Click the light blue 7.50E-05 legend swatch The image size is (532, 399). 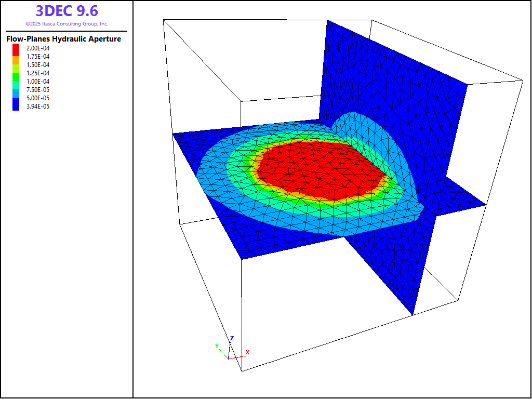(16, 90)
